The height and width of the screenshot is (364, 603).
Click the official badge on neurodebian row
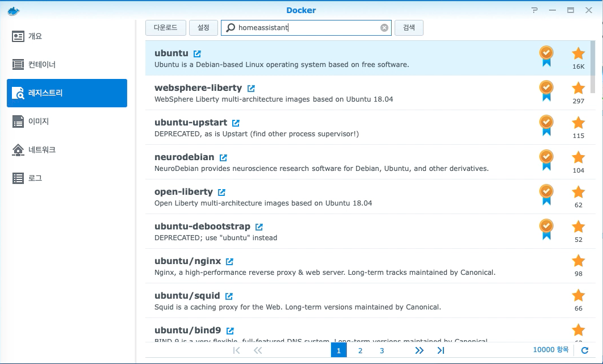pyautogui.click(x=546, y=160)
